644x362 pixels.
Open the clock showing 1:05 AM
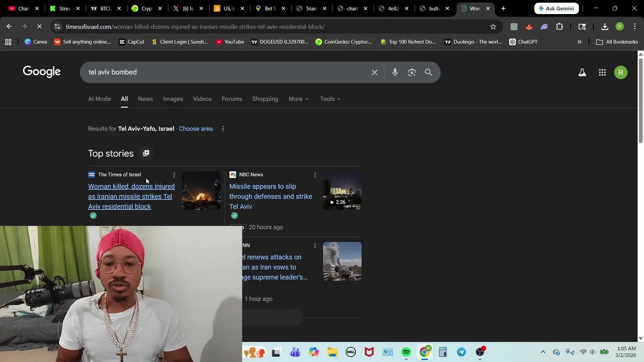tap(627, 352)
